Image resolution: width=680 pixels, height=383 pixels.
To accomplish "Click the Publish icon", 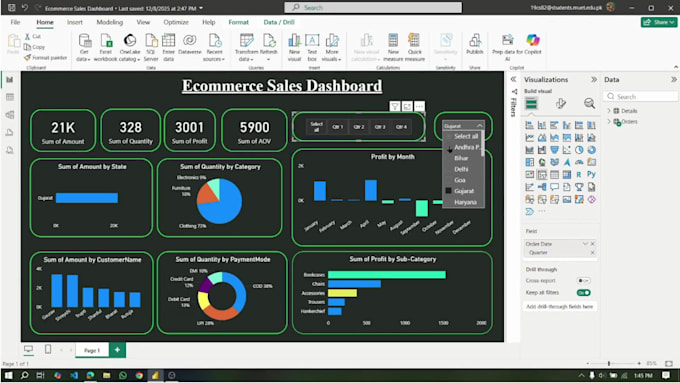I will click(475, 40).
